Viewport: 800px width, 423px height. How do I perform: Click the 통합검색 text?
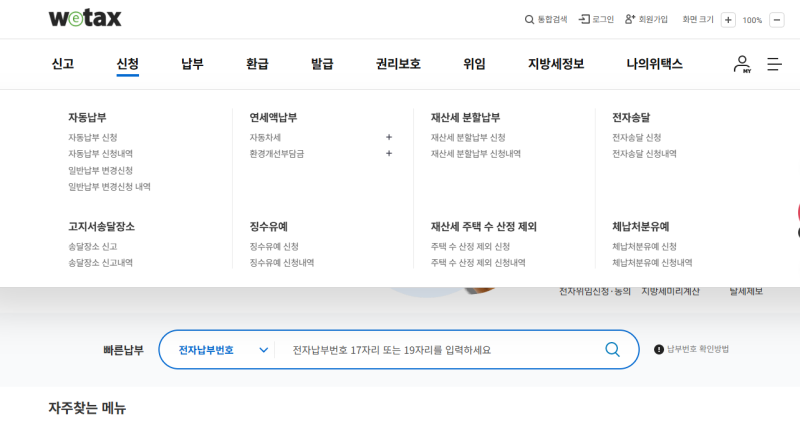coord(553,19)
